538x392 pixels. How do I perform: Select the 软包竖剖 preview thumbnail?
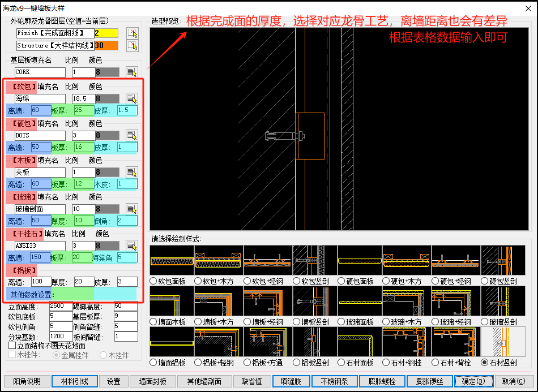pyautogui.click(x=315, y=260)
